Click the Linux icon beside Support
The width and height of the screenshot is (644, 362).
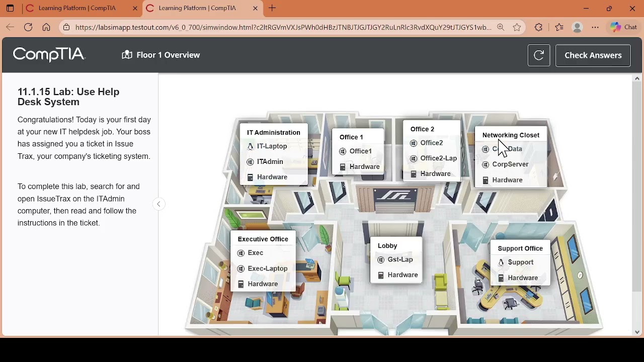click(501, 262)
